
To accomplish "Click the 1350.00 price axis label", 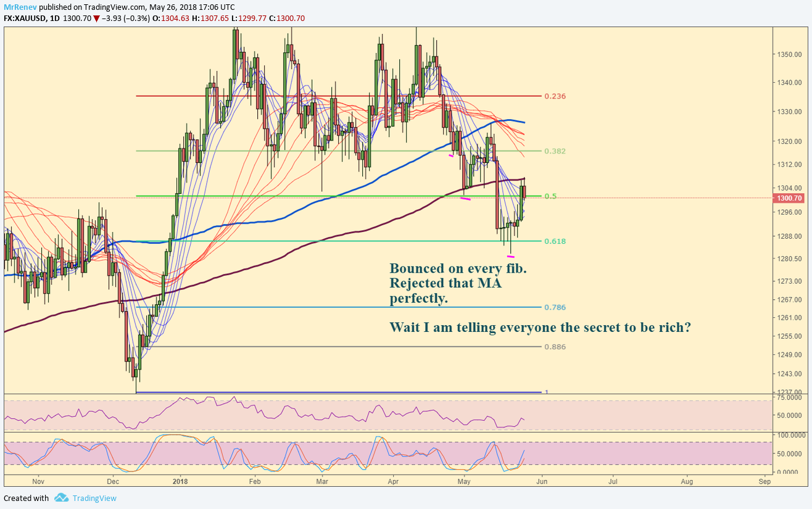I will point(789,54).
